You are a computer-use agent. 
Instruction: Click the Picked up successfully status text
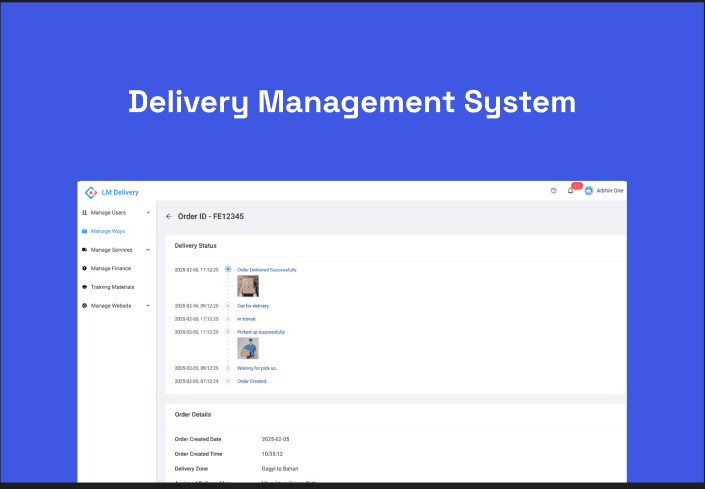coord(261,332)
